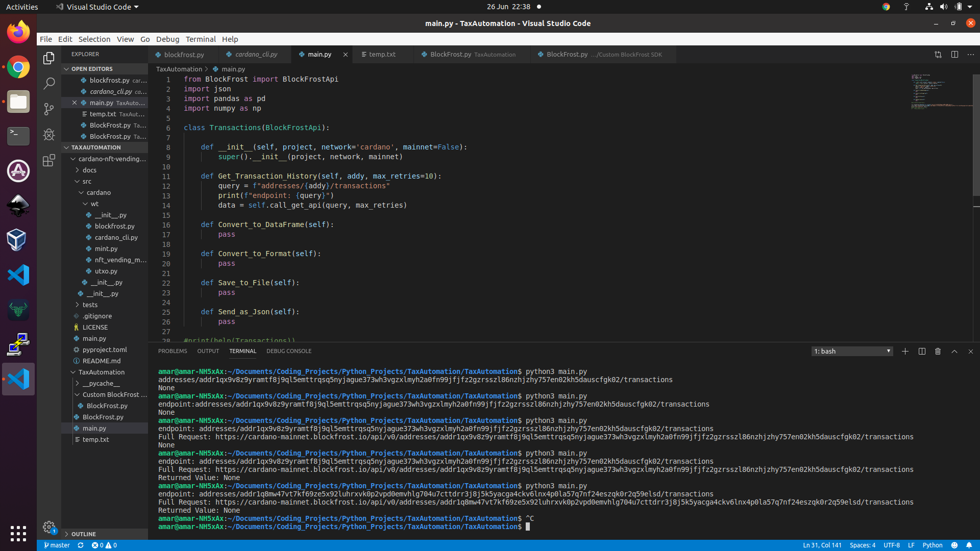The image size is (980, 551).
Task: Expand the OUTLINE section
Action: coord(105,534)
